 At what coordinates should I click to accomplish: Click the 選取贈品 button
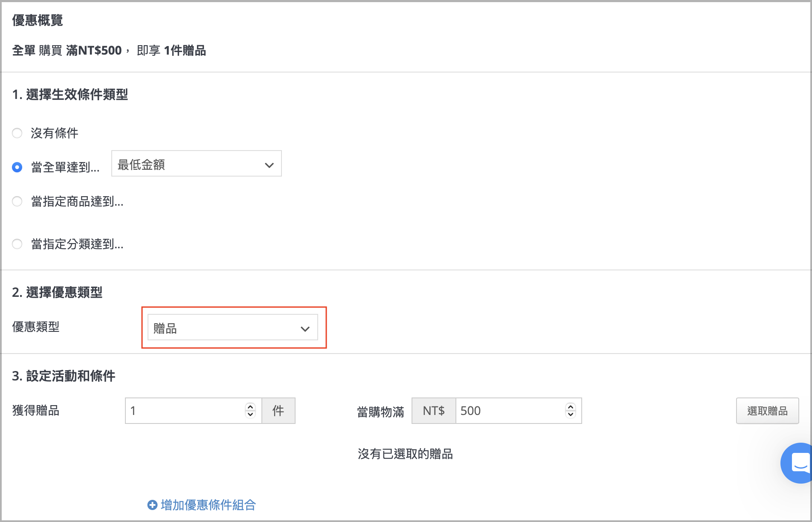pos(767,411)
